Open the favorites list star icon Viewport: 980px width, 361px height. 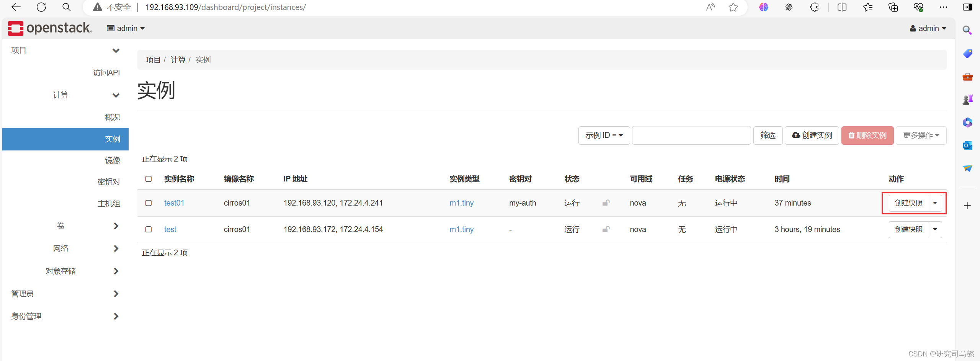click(x=867, y=7)
